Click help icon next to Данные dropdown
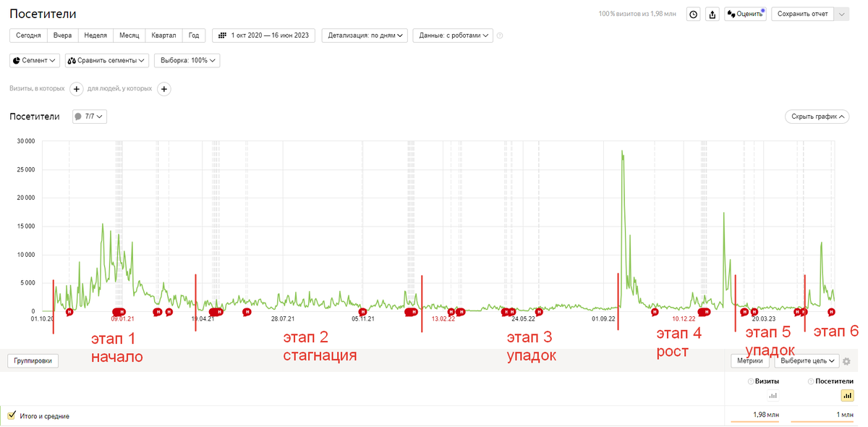Viewport: 868px width, 427px height. coord(500,35)
